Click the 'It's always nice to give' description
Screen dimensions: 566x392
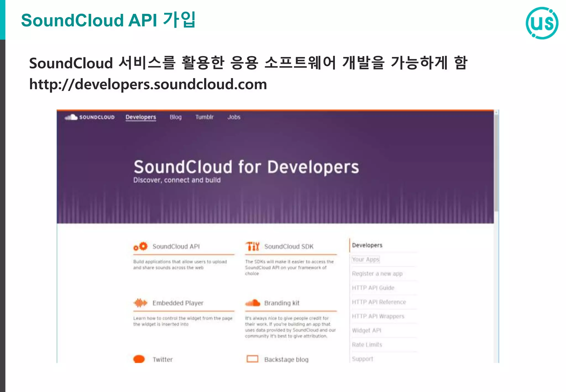coord(290,327)
